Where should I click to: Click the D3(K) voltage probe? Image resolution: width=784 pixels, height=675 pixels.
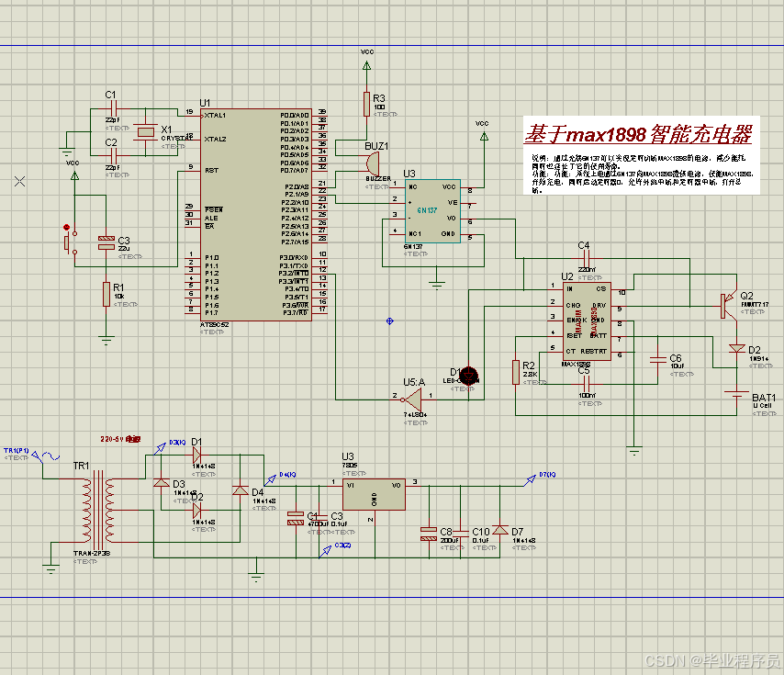[160, 448]
